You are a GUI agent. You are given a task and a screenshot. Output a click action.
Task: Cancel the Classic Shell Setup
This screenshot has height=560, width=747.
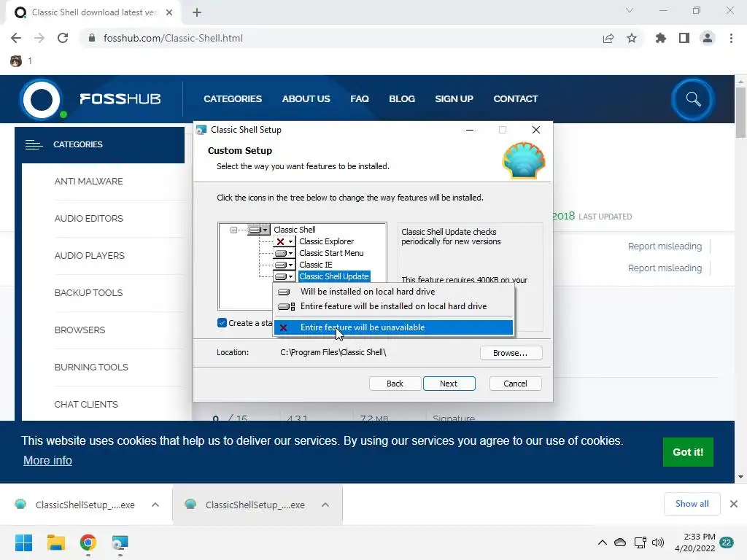click(x=515, y=384)
